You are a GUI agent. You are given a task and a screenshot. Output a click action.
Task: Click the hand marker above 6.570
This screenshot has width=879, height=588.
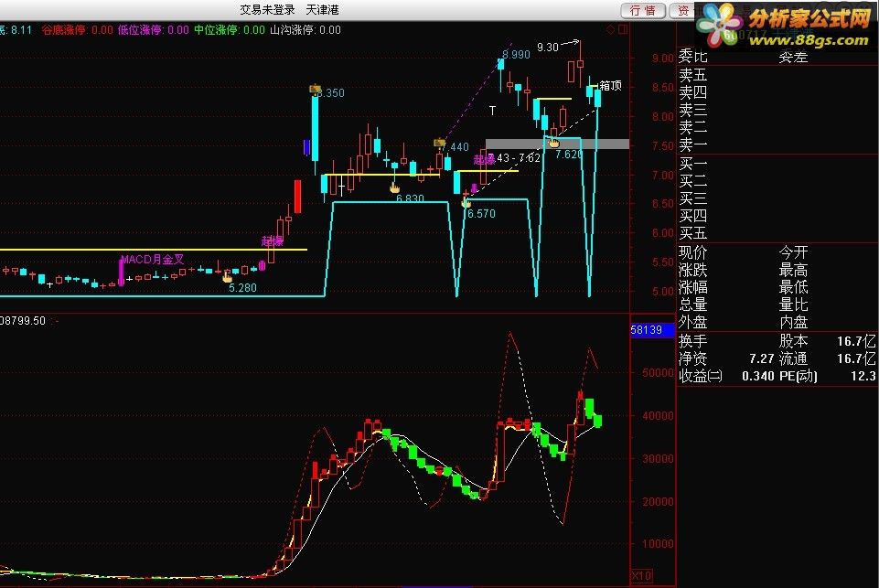[466, 202]
